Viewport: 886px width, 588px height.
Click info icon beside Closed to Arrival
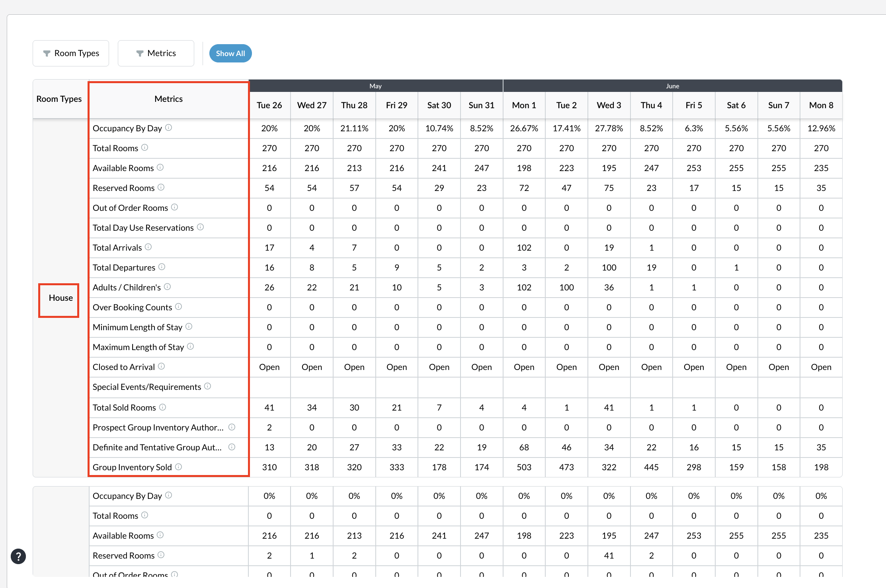point(161,366)
